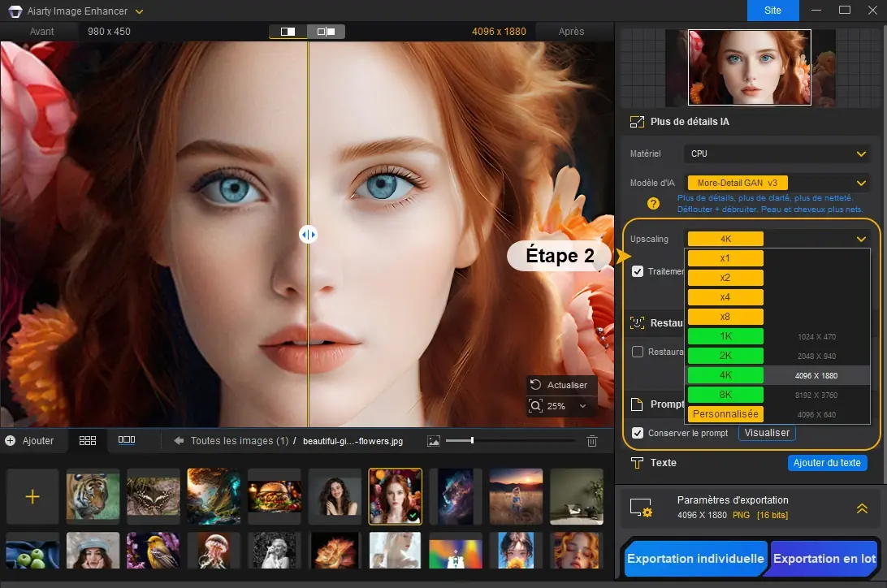The width and height of the screenshot is (887, 588).
Task: Disable Conserver le prompt
Action: (637, 433)
